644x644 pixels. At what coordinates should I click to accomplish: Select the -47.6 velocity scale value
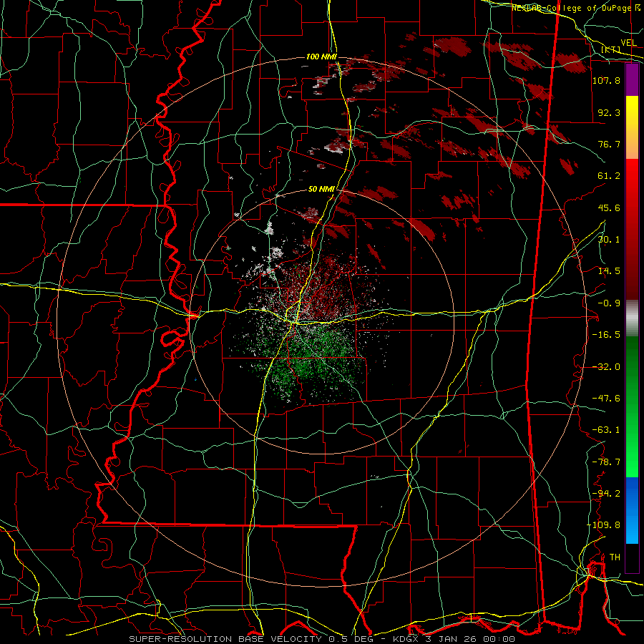tap(606, 399)
